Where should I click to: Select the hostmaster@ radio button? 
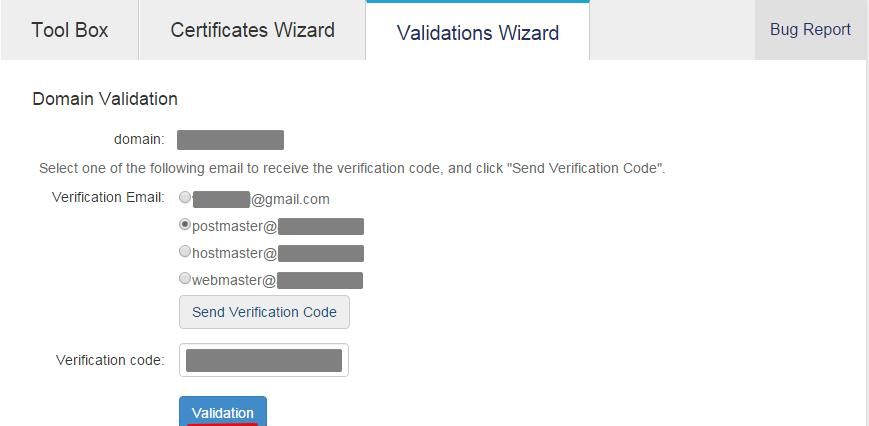185,252
